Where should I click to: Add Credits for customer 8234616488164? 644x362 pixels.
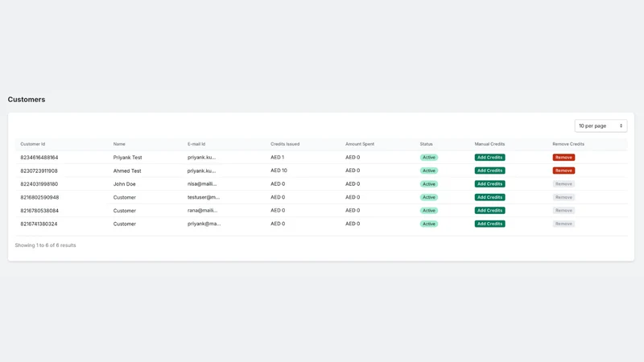pyautogui.click(x=489, y=157)
